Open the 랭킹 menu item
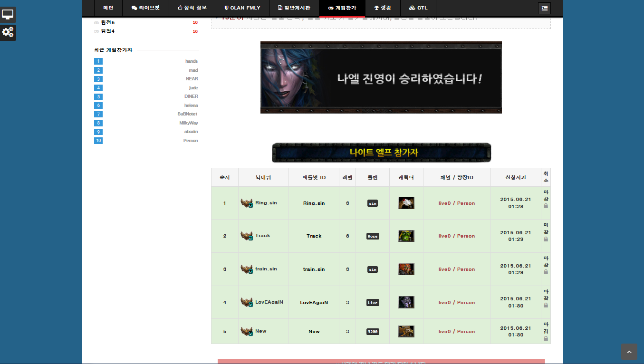This screenshot has height=364, width=644. pyautogui.click(x=383, y=8)
